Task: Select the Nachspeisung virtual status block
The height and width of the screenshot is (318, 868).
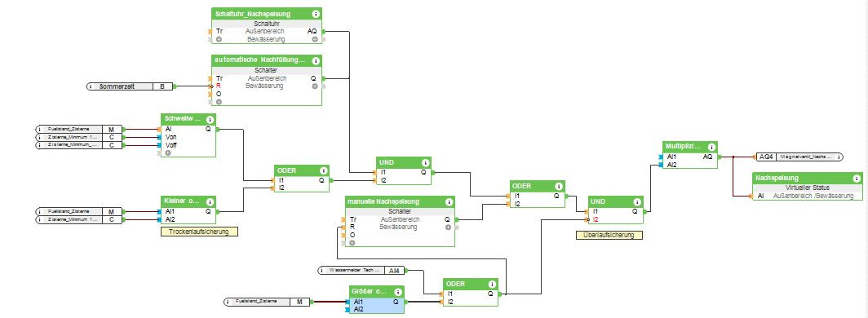Action: 807,187
